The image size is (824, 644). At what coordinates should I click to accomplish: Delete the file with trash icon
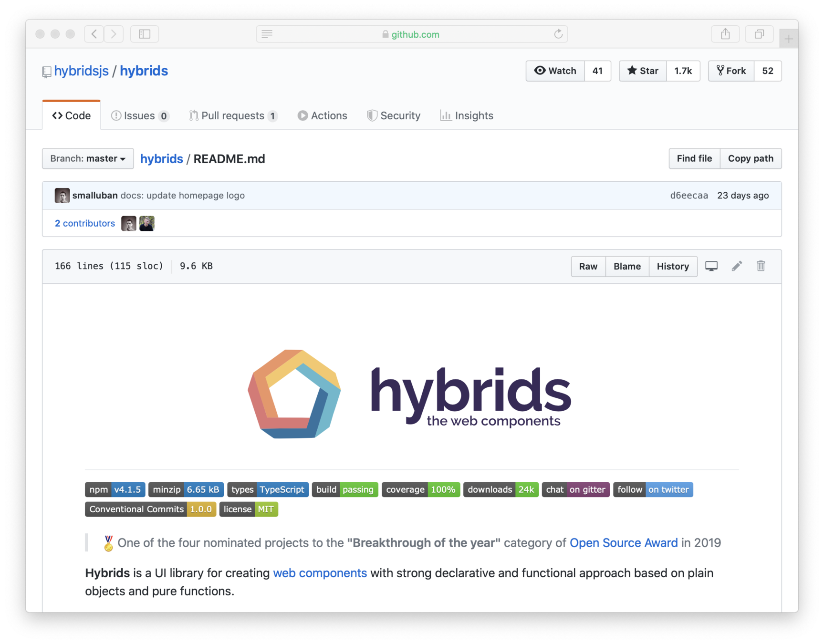point(761,266)
